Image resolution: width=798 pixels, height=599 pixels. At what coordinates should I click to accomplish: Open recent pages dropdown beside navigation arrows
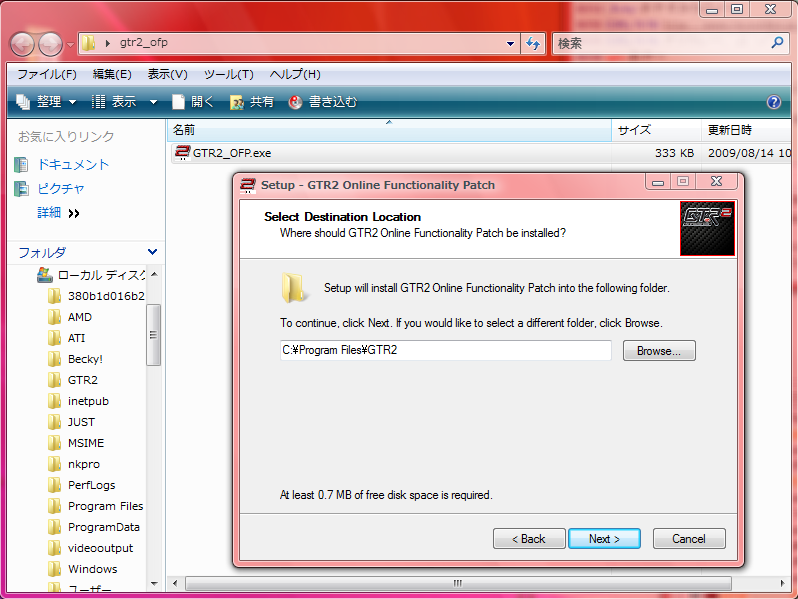[70, 45]
